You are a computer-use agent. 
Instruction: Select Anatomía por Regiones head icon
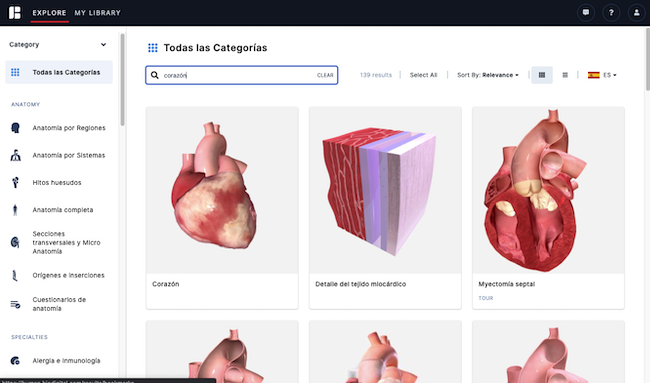tap(15, 128)
